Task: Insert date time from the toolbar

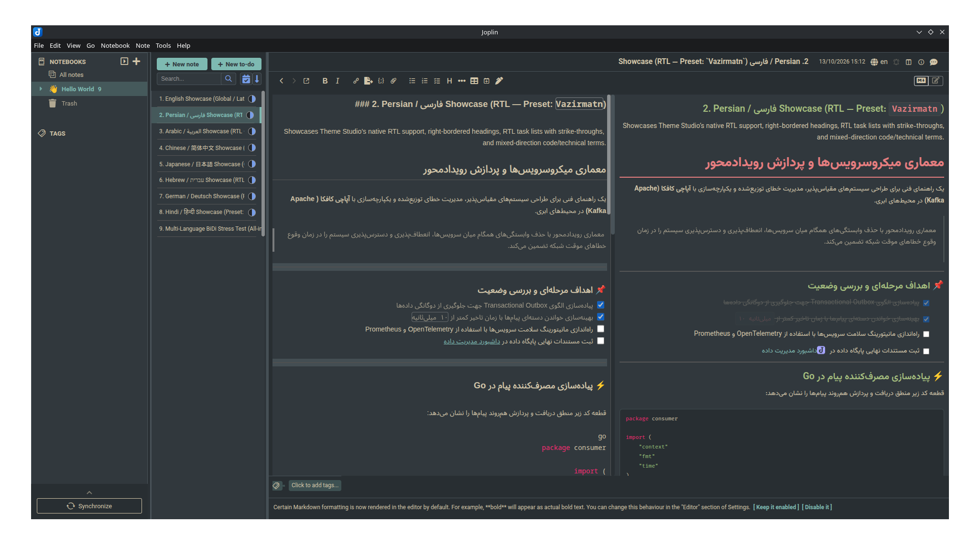Action: (487, 81)
